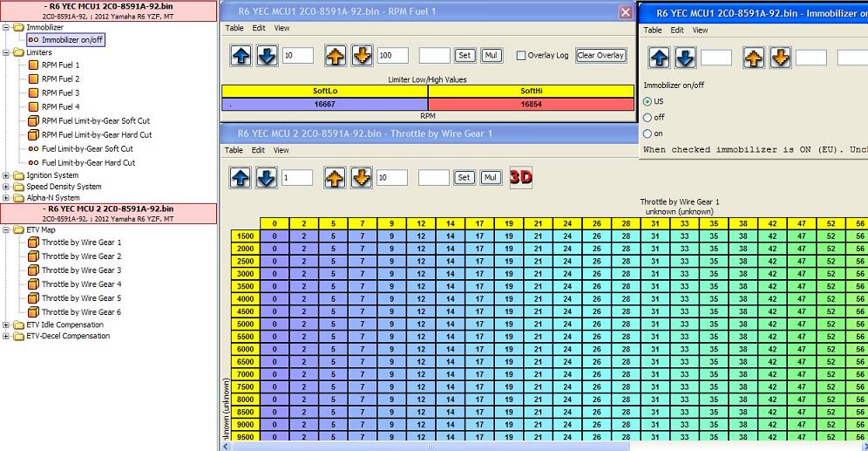Select the immobilizer 'off' radio option
The image size is (868, 451).
click(x=648, y=118)
